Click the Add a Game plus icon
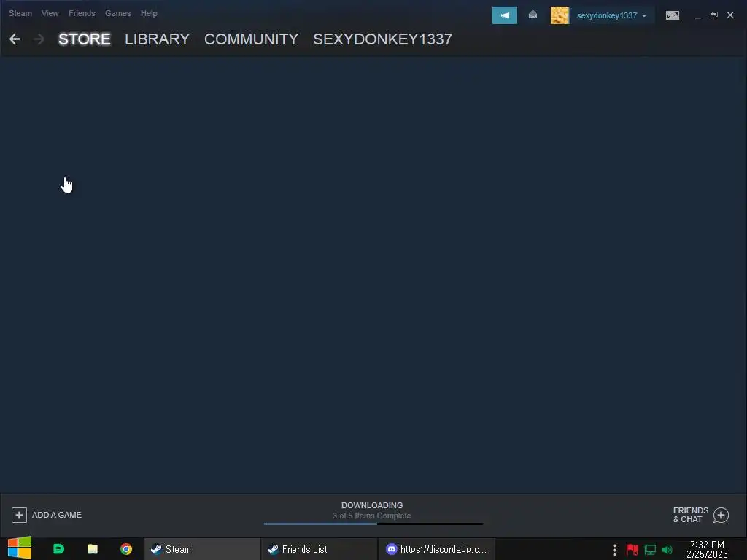Screen dimensions: 747x560 point(19,515)
